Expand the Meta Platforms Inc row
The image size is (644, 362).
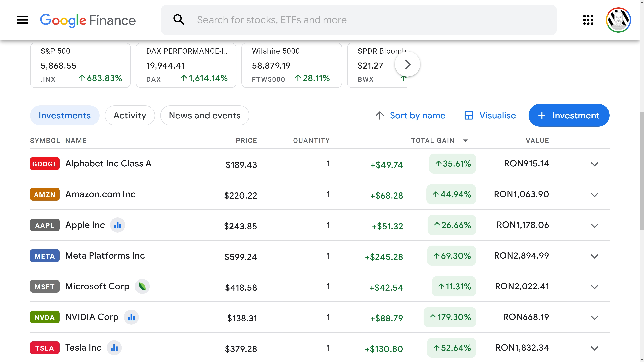click(594, 256)
